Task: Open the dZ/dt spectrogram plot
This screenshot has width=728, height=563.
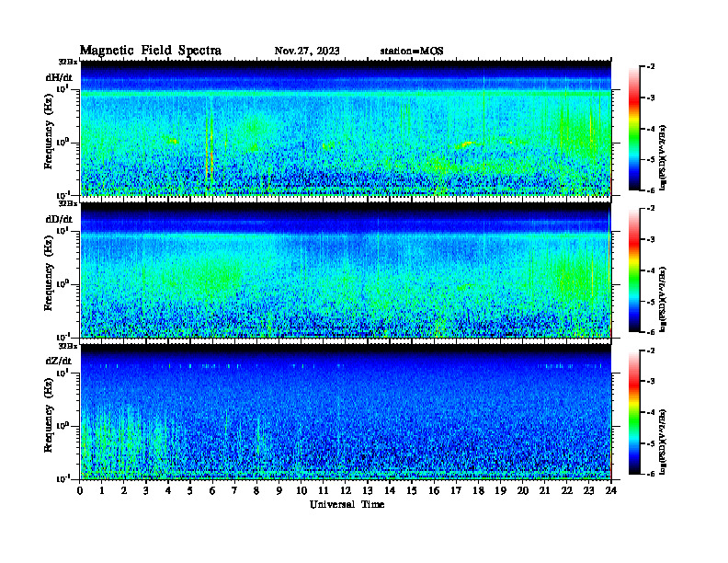Action: click(x=346, y=411)
